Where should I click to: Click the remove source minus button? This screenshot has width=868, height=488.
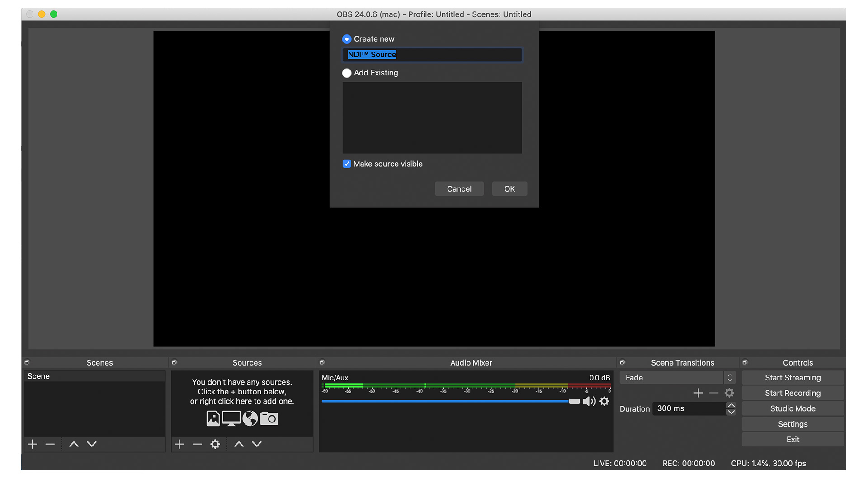click(x=197, y=444)
